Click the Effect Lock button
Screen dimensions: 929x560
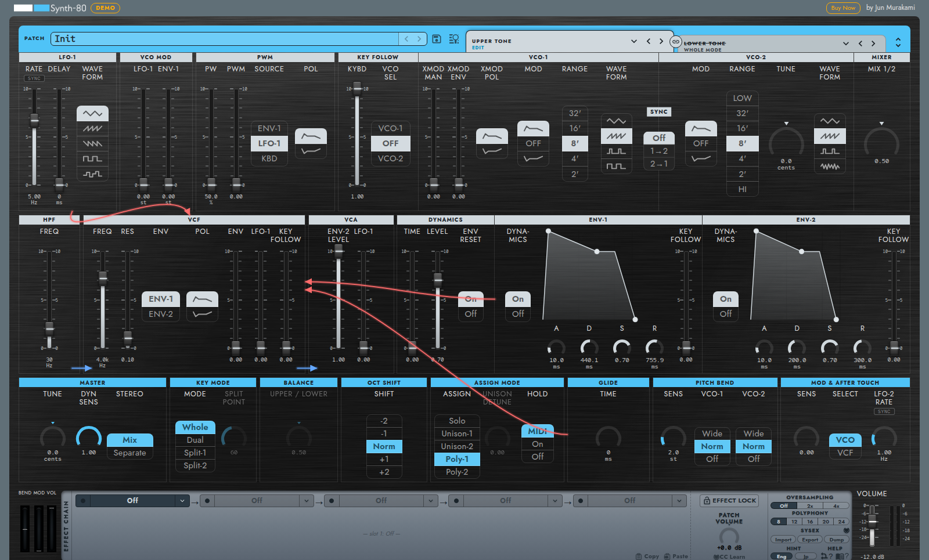click(x=729, y=500)
